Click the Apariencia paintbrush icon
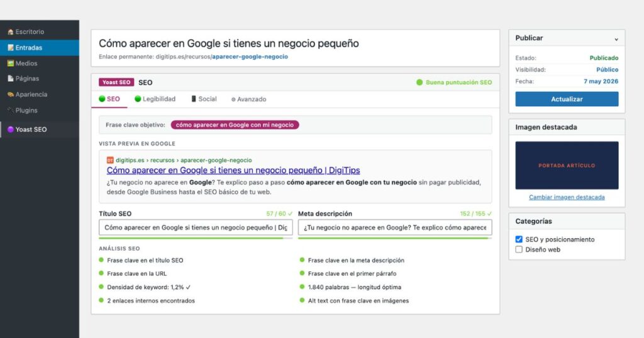The height and width of the screenshot is (338, 644). 11,94
